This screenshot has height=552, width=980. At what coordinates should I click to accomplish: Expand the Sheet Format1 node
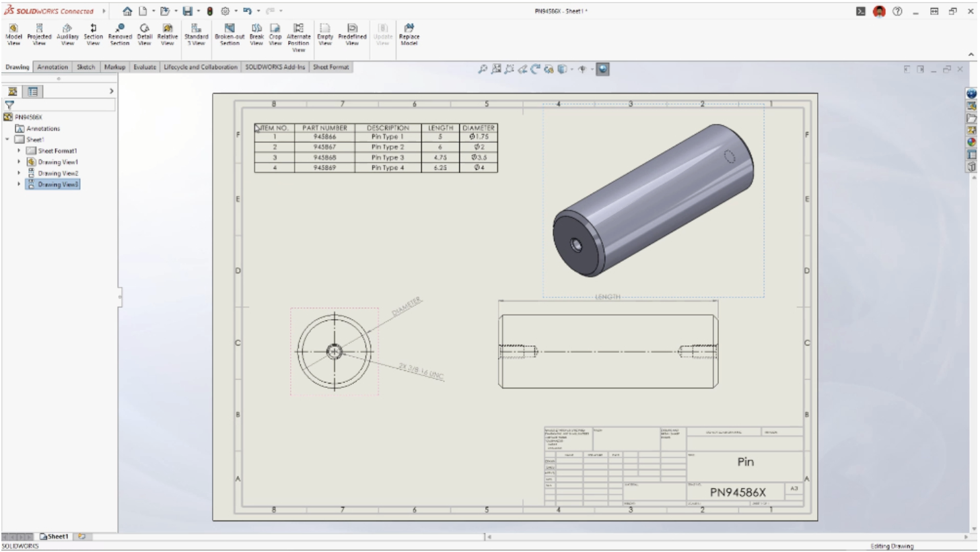pos(19,151)
